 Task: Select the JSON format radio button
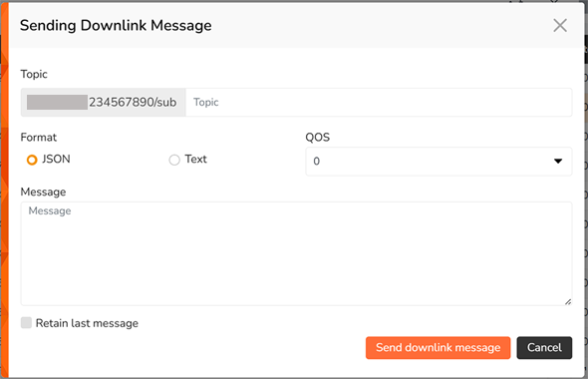coord(32,160)
